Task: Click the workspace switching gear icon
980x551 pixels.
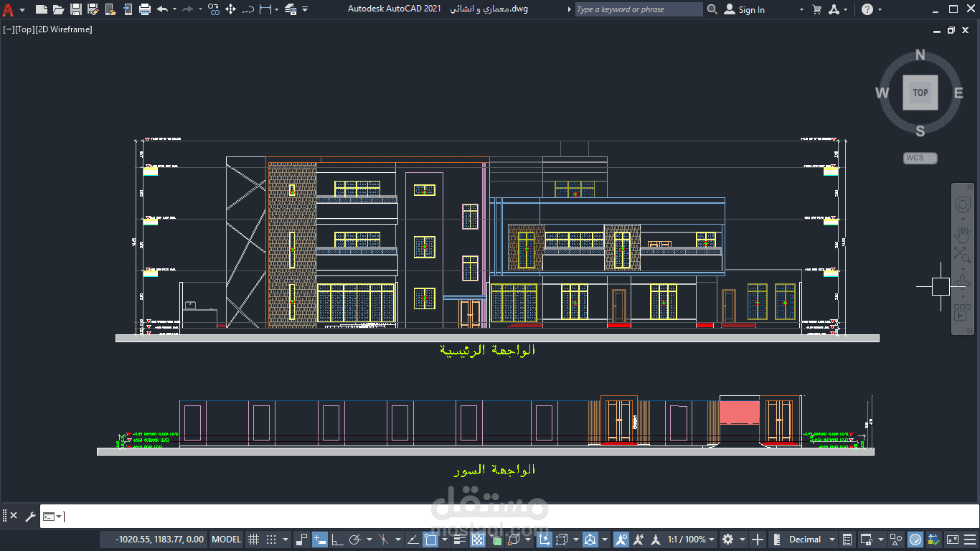Action: point(727,539)
